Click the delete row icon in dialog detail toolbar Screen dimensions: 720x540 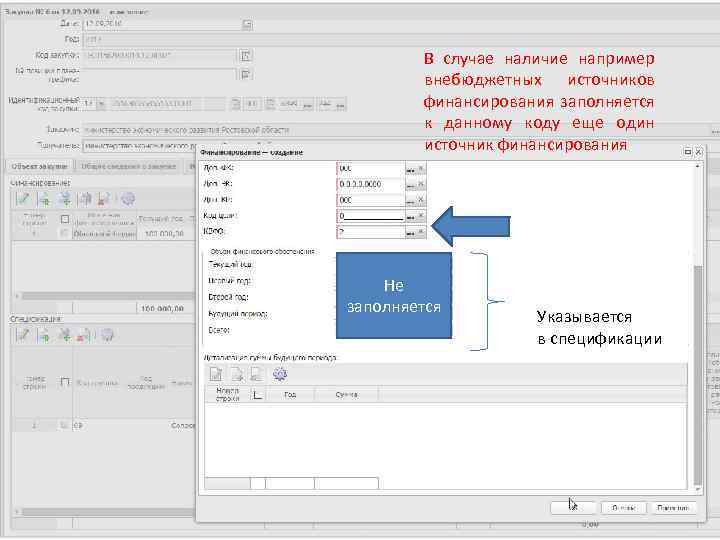click(256, 374)
